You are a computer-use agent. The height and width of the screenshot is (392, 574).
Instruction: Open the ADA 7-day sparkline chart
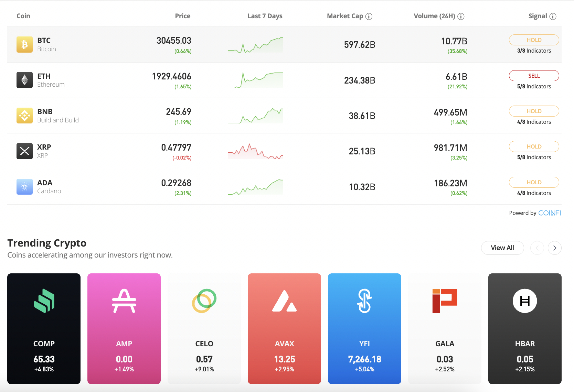pos(255,187)
